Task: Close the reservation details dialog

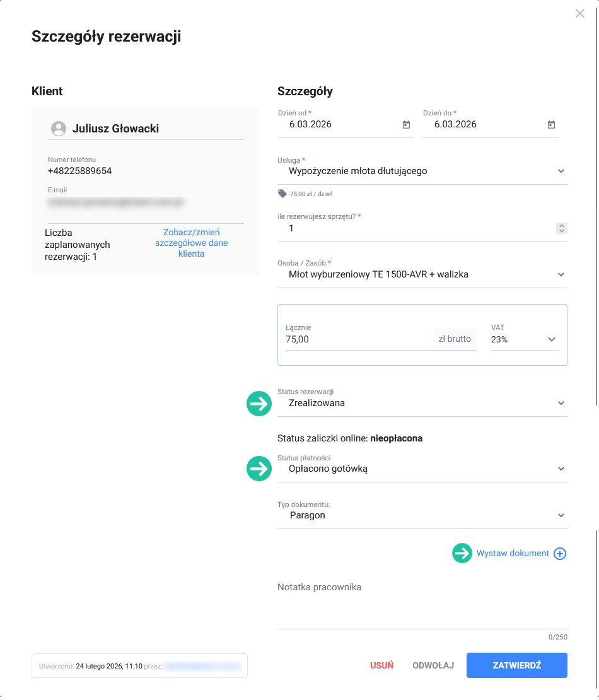Action: 580,13
